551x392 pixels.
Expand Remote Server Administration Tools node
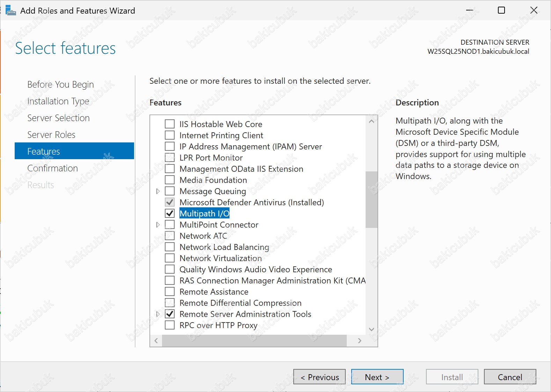coord(158,314)
